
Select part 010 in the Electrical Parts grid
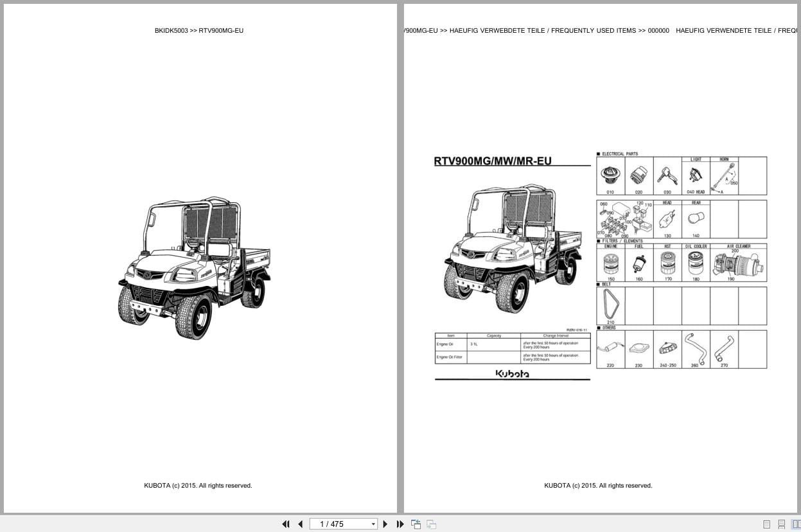coord(610,175)
